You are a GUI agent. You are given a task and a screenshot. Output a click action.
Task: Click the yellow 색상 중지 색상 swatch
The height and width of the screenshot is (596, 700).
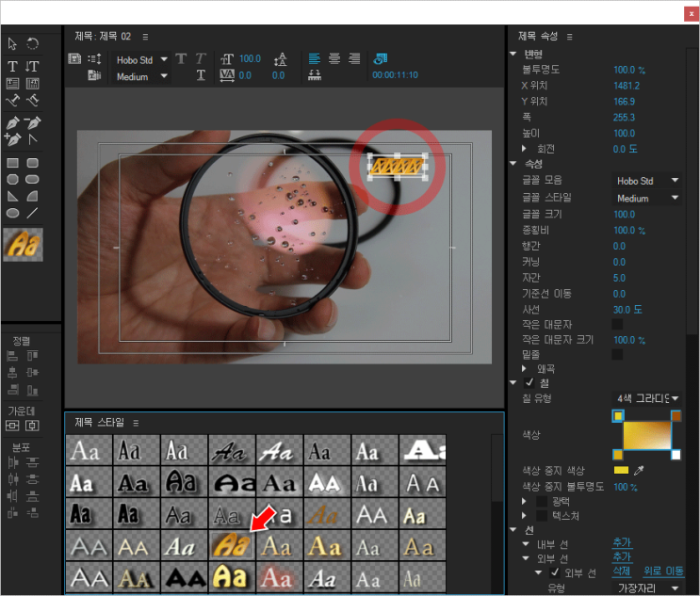pos(621,470)
